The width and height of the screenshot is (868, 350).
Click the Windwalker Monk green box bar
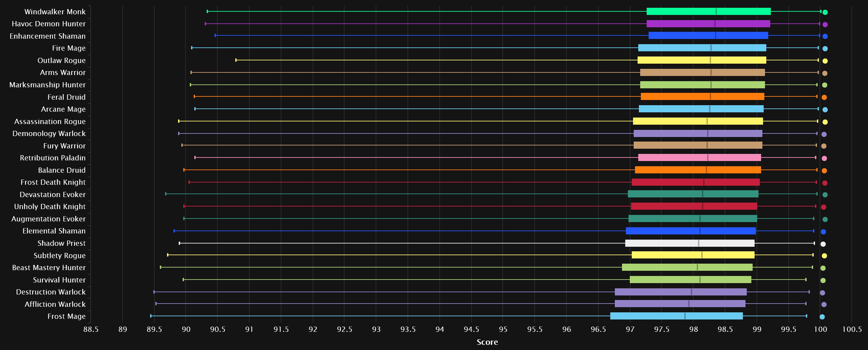coord(709,11)
